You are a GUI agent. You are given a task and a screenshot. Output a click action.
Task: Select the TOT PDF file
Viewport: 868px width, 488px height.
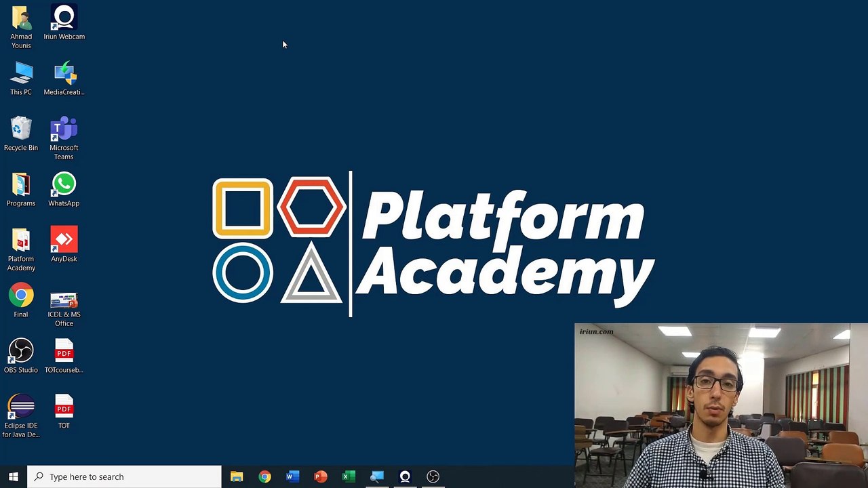[x=64, y=412]
